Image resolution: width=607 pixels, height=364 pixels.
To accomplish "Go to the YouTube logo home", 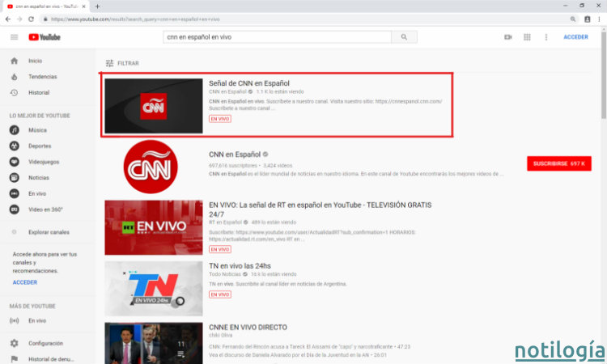I will [x=45, y=37].
